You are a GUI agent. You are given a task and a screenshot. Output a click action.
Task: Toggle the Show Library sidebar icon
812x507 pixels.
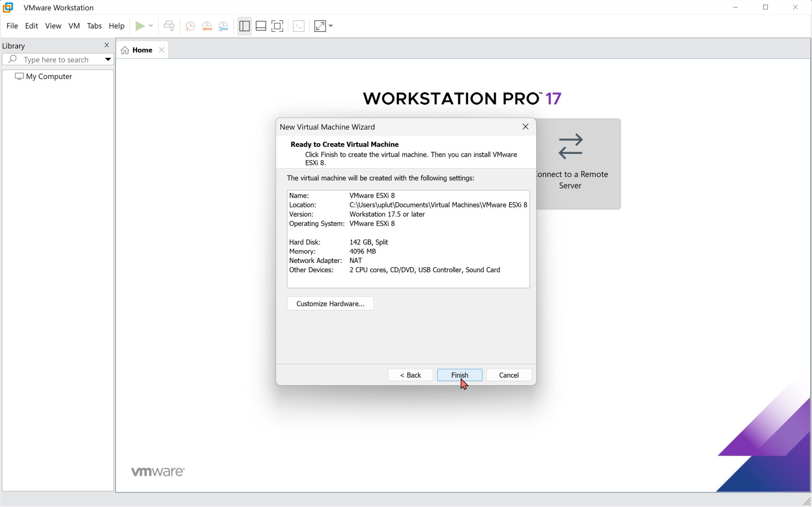(244, 26)
